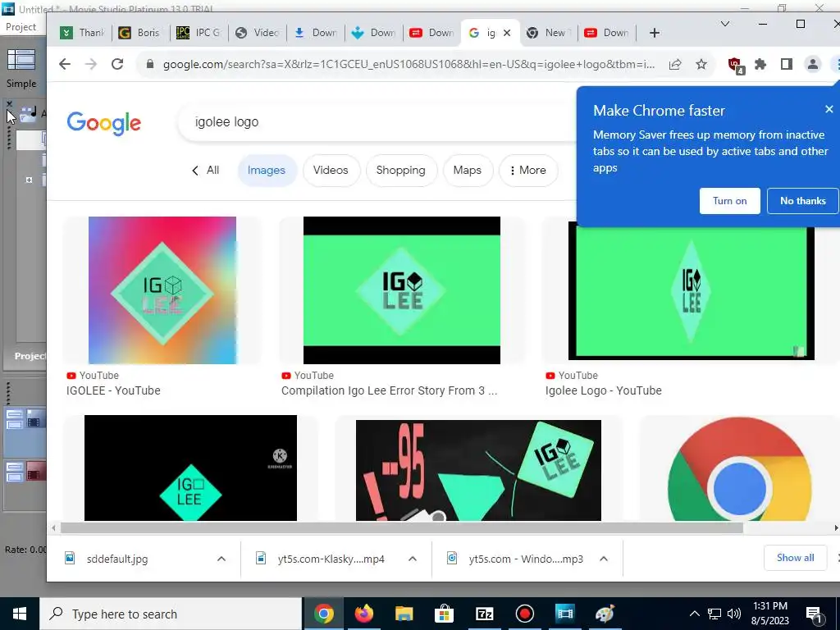Screen dimensions: 840x630
Task: Select the Shopping filter
Action: 400,171
